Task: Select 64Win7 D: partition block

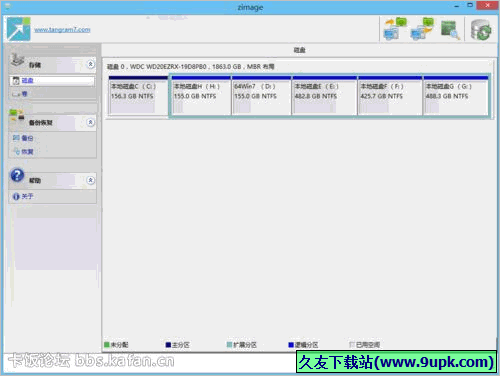Action: (261, 96)
